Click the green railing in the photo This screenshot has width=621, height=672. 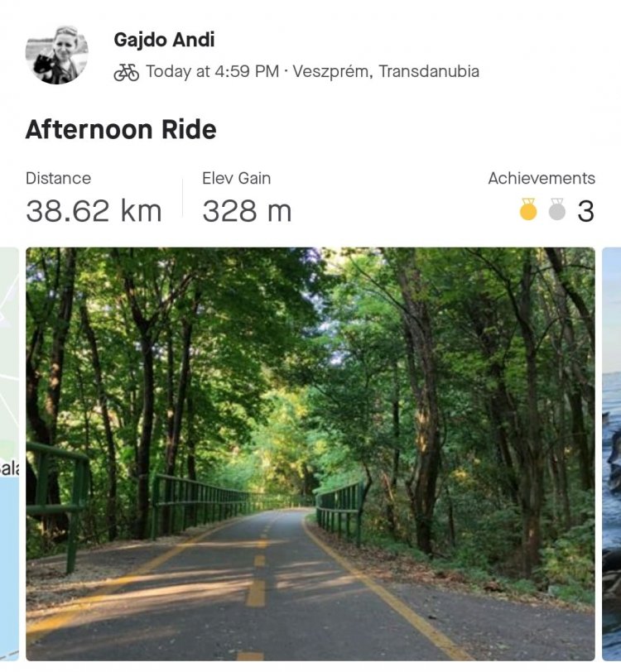[197, 503]
